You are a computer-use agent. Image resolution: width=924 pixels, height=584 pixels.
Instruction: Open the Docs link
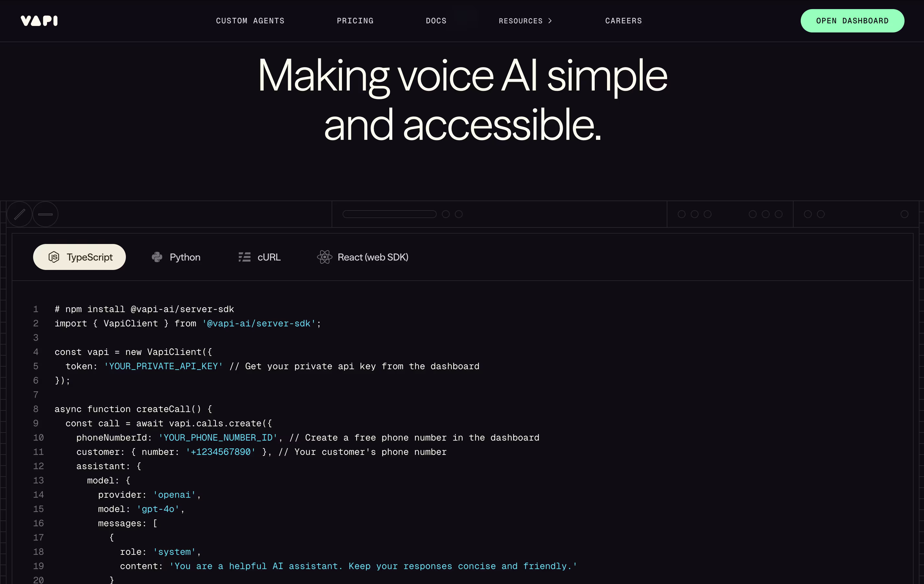click(x=436, y=21)
